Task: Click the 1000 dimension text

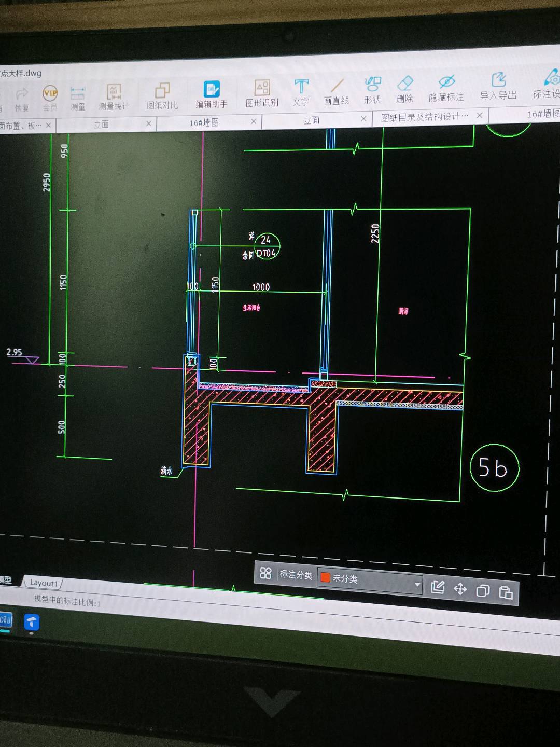Action: pyautogui.click(x=261, y=287)
